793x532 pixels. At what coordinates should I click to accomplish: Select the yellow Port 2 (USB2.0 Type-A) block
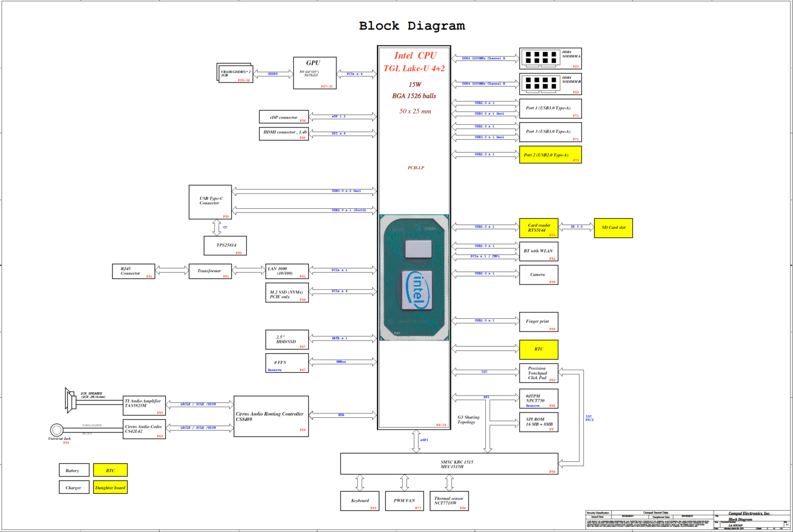coord(550,155)
